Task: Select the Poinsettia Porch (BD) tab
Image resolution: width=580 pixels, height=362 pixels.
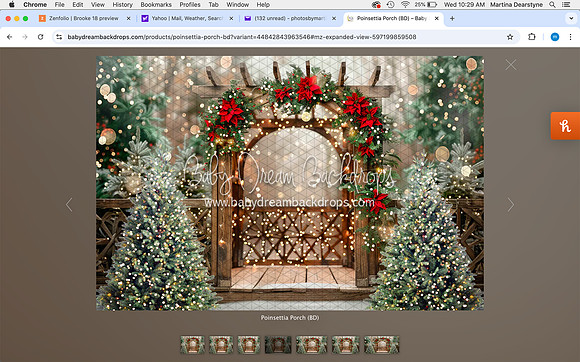Action: [x=392, y=18]
